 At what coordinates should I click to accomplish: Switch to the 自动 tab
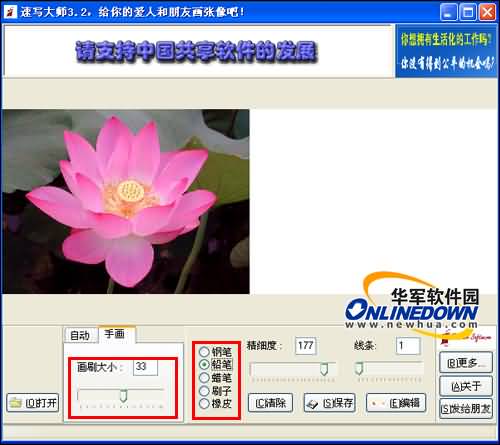pyautogui.click(x=80, y=335)
